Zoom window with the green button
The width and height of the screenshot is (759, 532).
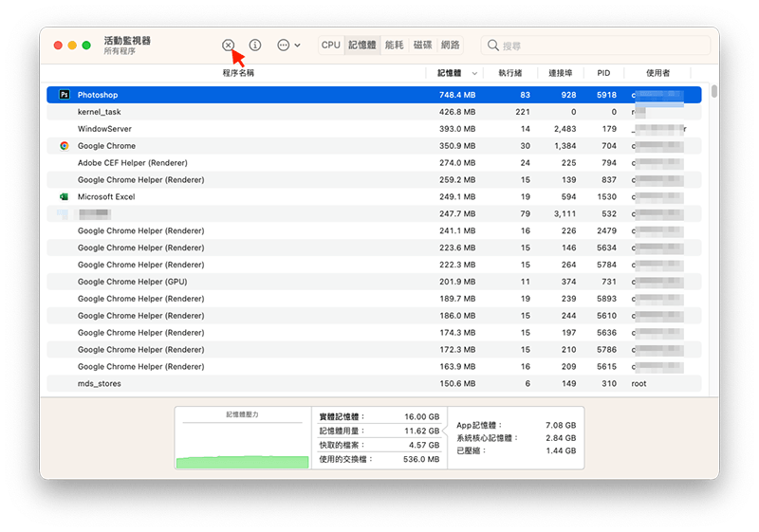point(86,45)
